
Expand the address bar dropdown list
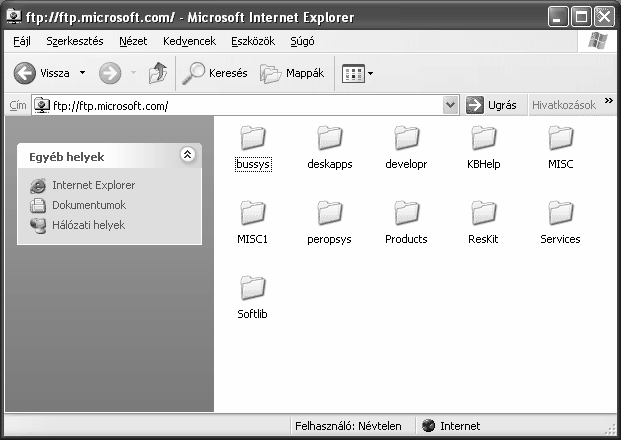coord(450,105)
